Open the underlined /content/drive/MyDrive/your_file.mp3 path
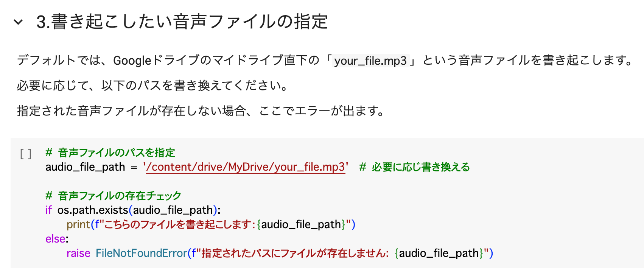The height and width of the screenshot is (280, 644). coord(246,167)
